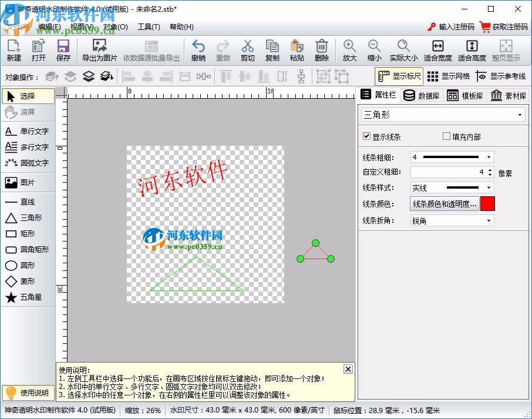
Task: Copy object with 复制
Action: 272,51
